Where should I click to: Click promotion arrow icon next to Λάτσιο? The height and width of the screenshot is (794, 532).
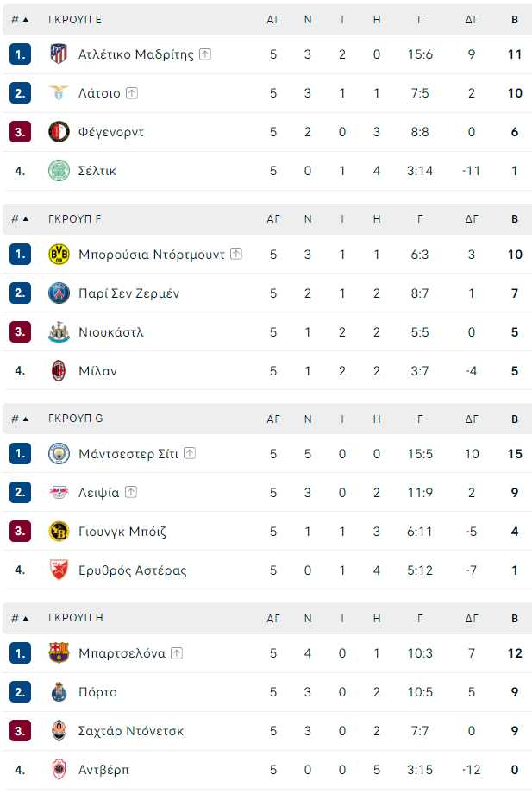click(x=132, y=92)
